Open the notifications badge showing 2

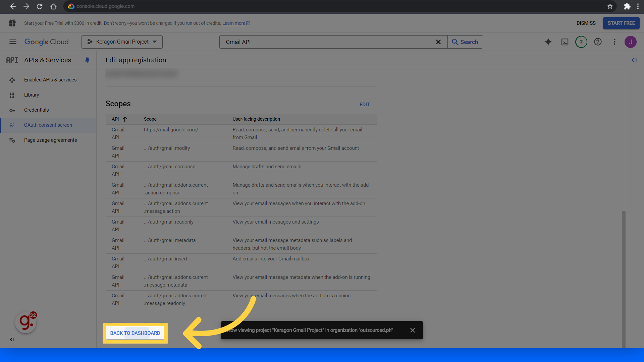click(x=581, y=42)
